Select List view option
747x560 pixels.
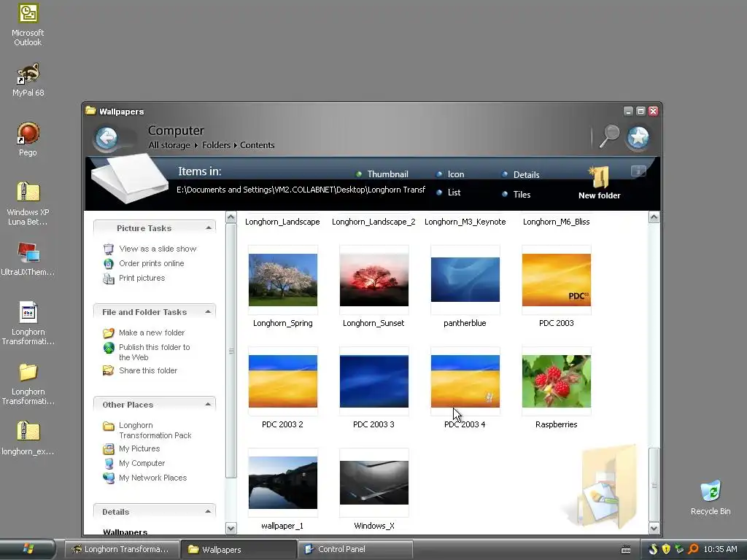(x=449, y=192)
